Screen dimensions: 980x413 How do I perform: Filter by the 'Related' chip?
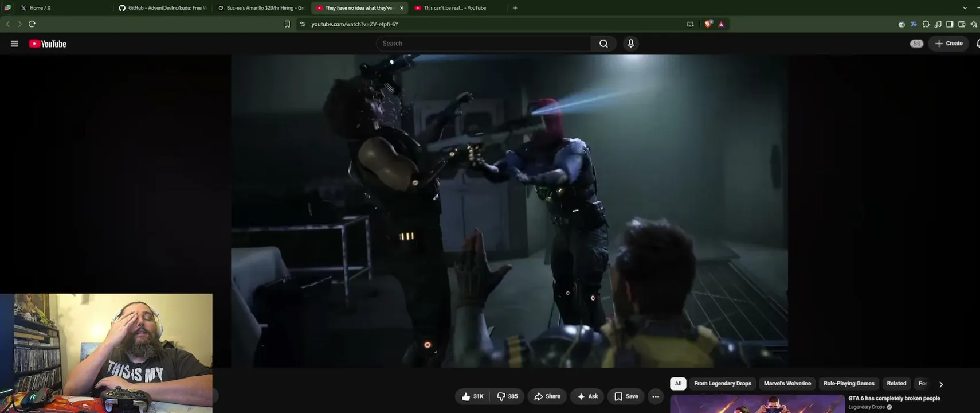pos(896,384)
